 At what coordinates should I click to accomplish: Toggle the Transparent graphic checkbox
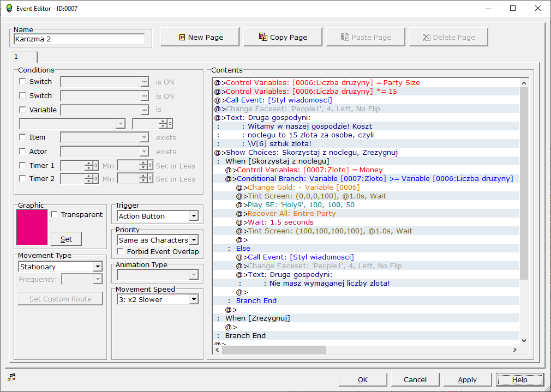(54, 214)
